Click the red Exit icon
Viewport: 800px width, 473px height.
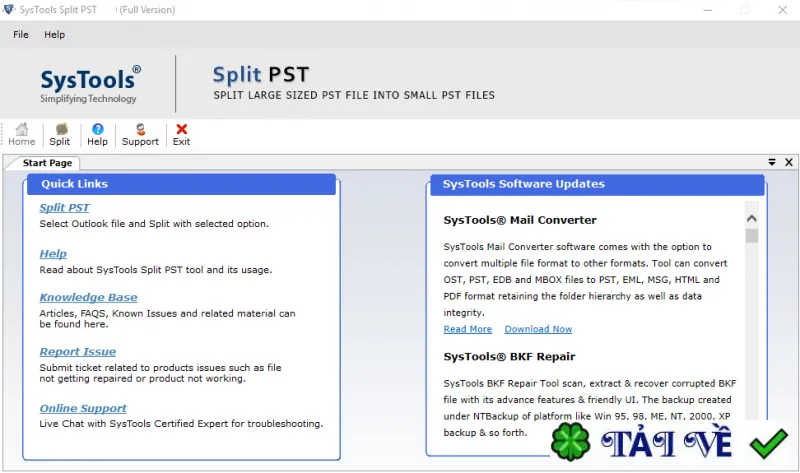[x=181, y=135]
